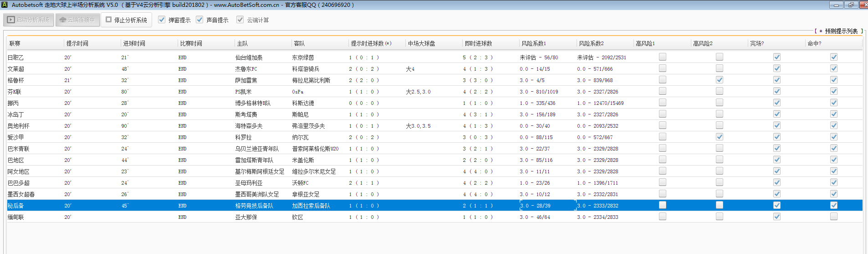Uncheck 高风险2 for the 格鲁杯 row
868x254 pixels.
(x=719, y=80)
